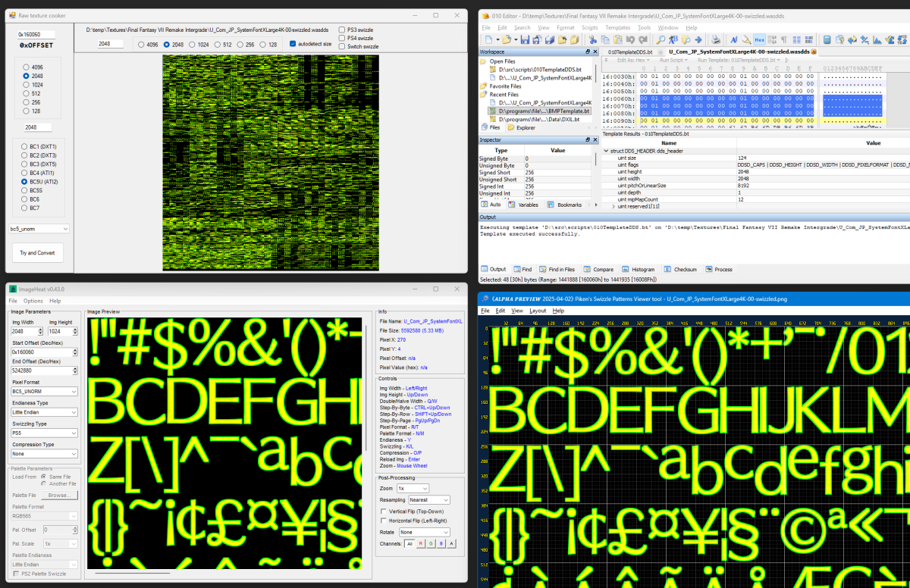Click the Cut scissors icon
Viewport: 910px width, 588px height.
(x=592, y=39)
